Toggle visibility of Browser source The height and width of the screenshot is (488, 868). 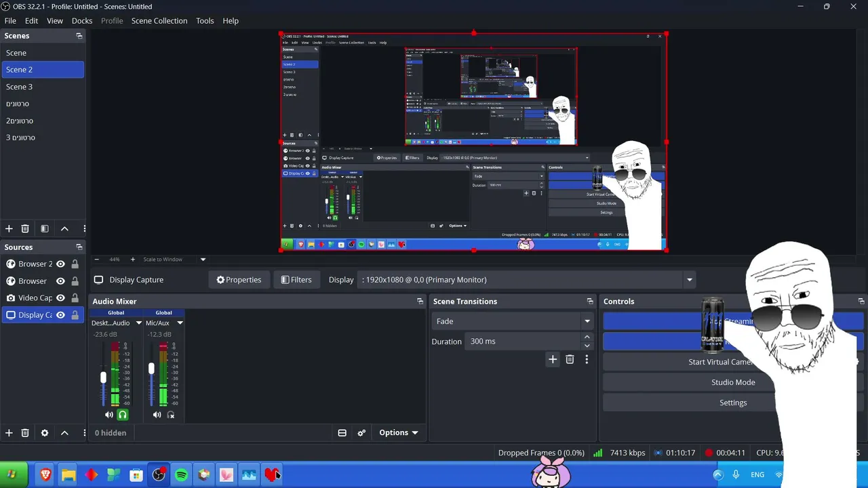60,281
